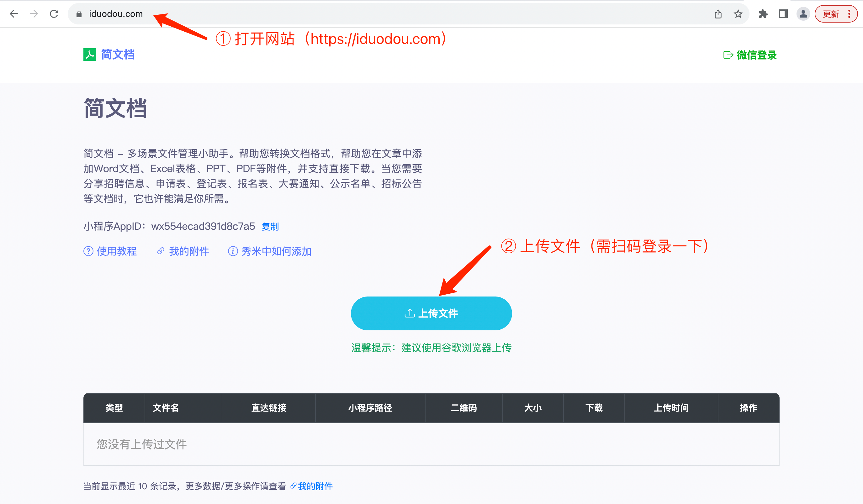Open the extensions puzzle icon

pos(763,14)
